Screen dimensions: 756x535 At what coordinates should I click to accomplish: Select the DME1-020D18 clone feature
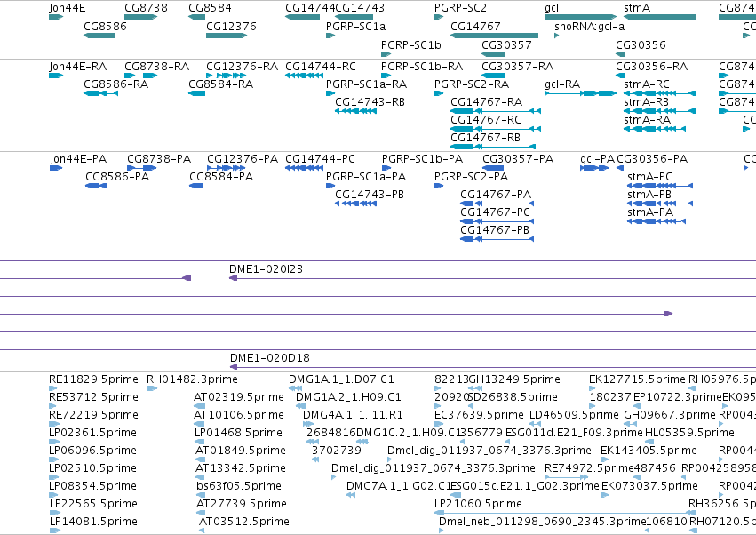493,368
